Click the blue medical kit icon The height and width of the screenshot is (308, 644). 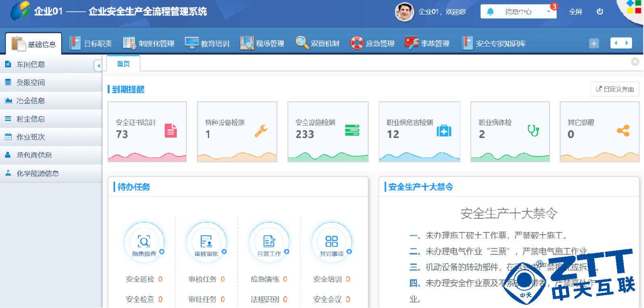tap(444, 131)
